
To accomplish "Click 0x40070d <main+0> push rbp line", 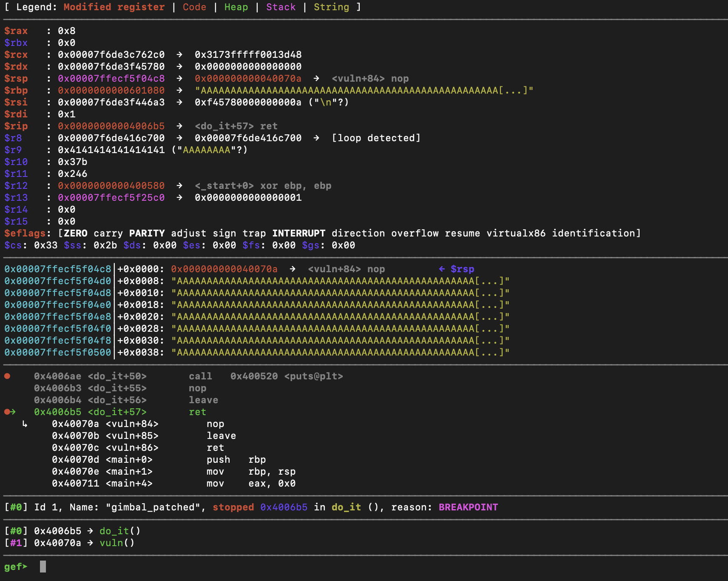I will click(159, 459).
